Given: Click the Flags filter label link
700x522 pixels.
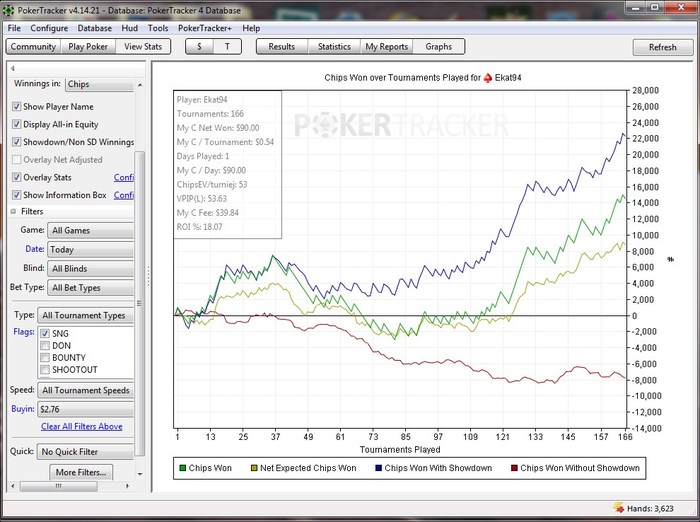Looking at the screenshot, I should click(24, 332).
